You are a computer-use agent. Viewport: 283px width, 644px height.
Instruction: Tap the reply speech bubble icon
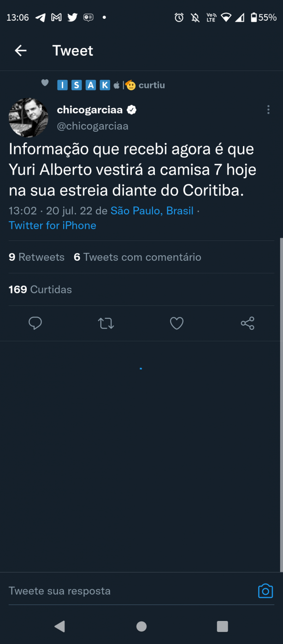point(35,323)
